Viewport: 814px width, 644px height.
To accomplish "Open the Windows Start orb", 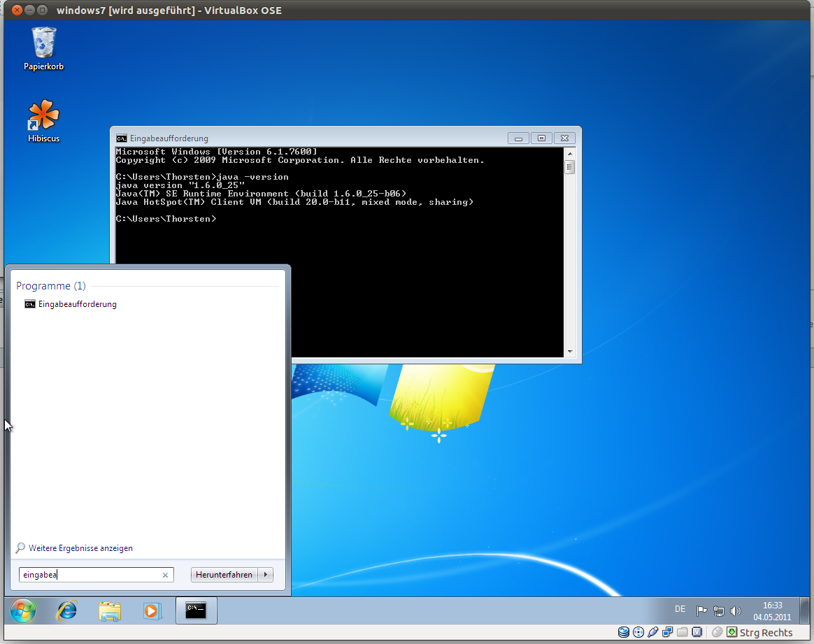I will point(23,610).
